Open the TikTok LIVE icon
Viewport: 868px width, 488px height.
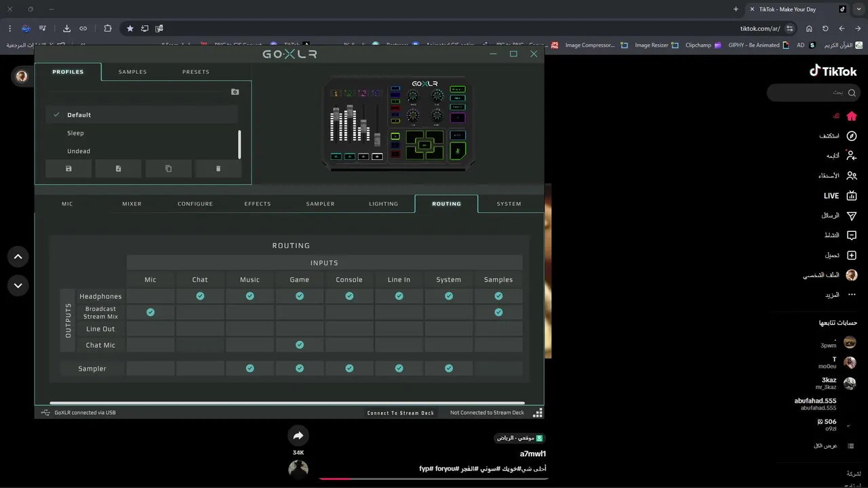click(852, 196)
